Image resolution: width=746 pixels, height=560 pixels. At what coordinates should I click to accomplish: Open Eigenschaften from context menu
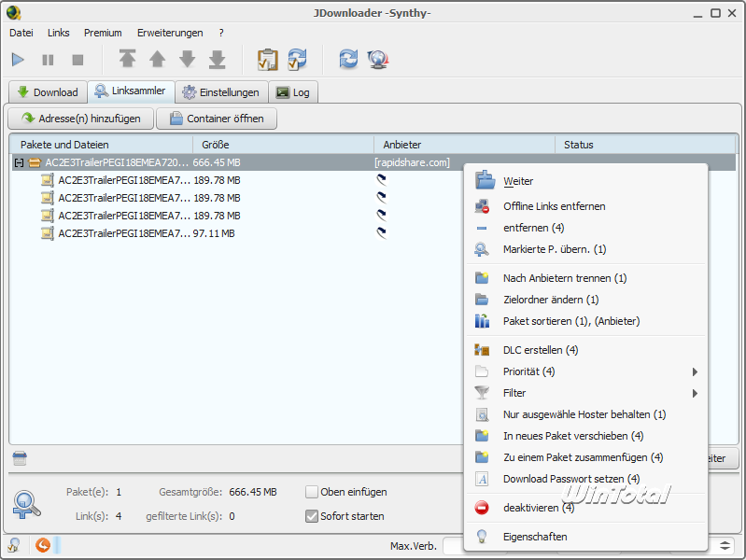pyautogui.click(x=585, y=537)
